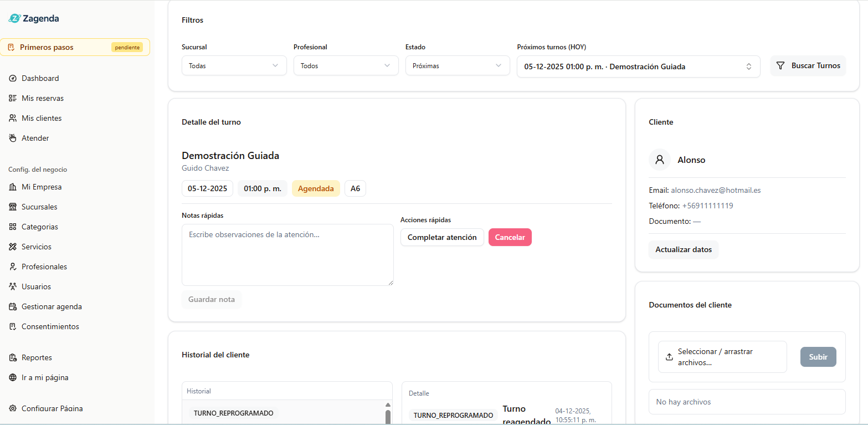This screenshot has height=425, width=868.
Task: Click the Agendada status badge
Action: pos(316,188)
